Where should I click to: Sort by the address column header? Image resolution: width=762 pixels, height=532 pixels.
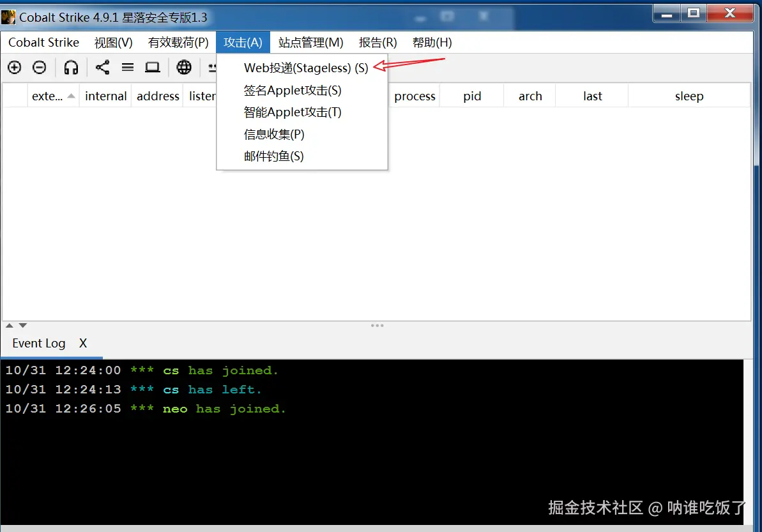coord(158,96)
